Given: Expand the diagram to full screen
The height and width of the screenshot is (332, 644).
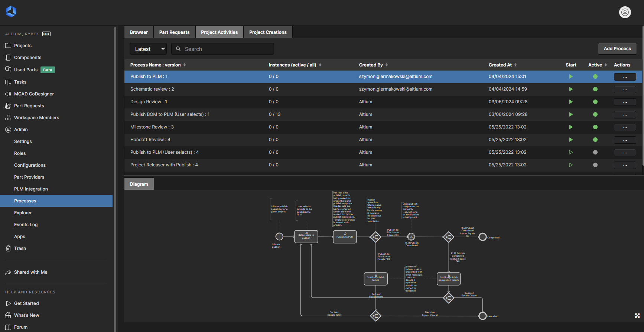Looking at the screenshot, I should click(x=637, y=316).
